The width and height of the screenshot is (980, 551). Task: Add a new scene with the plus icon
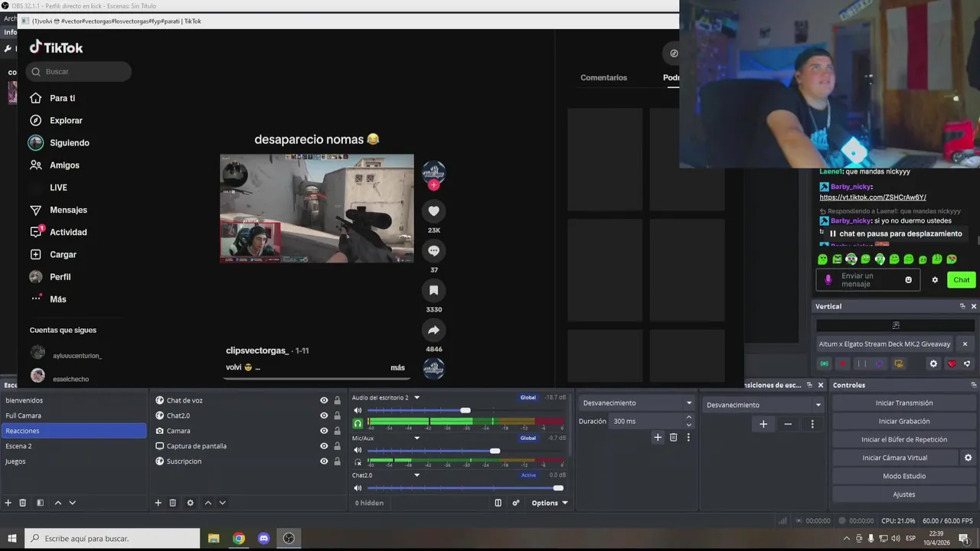click(8, 503)
